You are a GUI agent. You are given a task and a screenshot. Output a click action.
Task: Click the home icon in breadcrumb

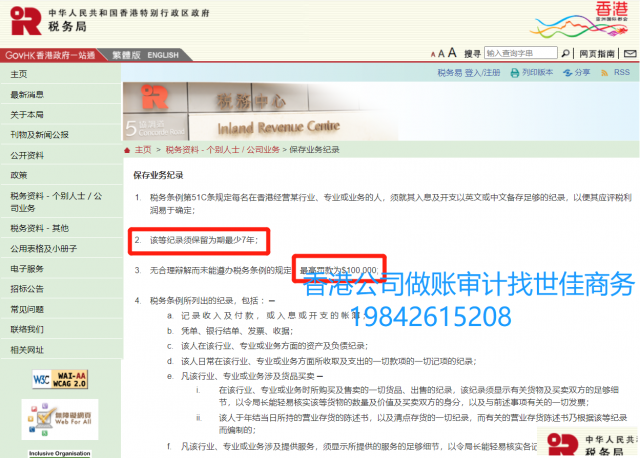coord(127,150)
